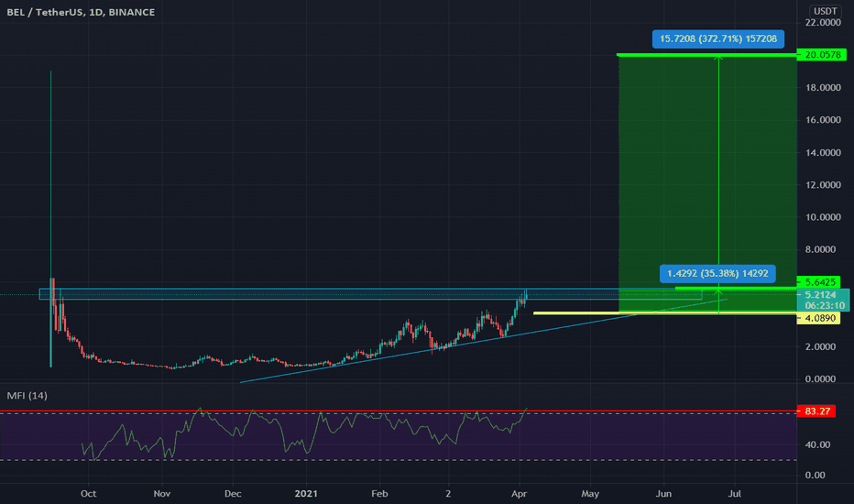Screen dimensions: 854x504
Task: Click the Feb date axis label
Action: (379, 494)
